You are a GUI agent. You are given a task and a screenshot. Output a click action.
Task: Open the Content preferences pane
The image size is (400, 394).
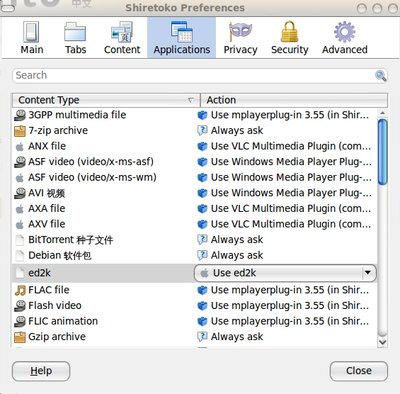[122, 38]
